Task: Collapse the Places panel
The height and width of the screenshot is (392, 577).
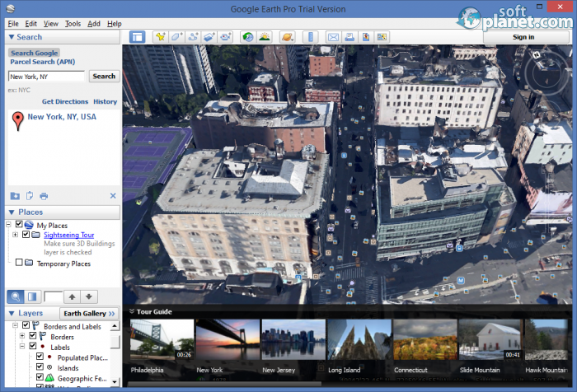Action: (x=12, y=212)
